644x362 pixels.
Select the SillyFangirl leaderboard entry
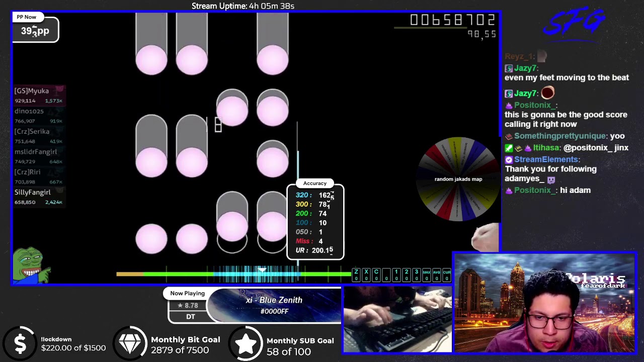[39, 197]
